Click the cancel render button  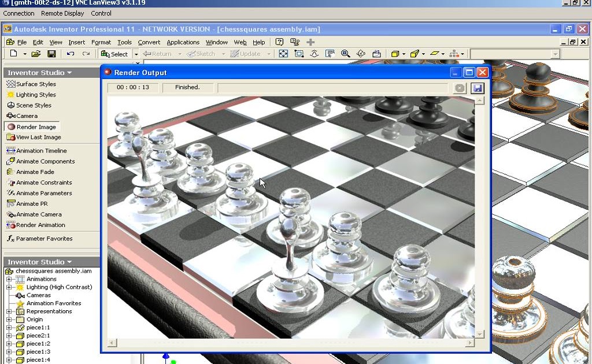pos(460,88)
